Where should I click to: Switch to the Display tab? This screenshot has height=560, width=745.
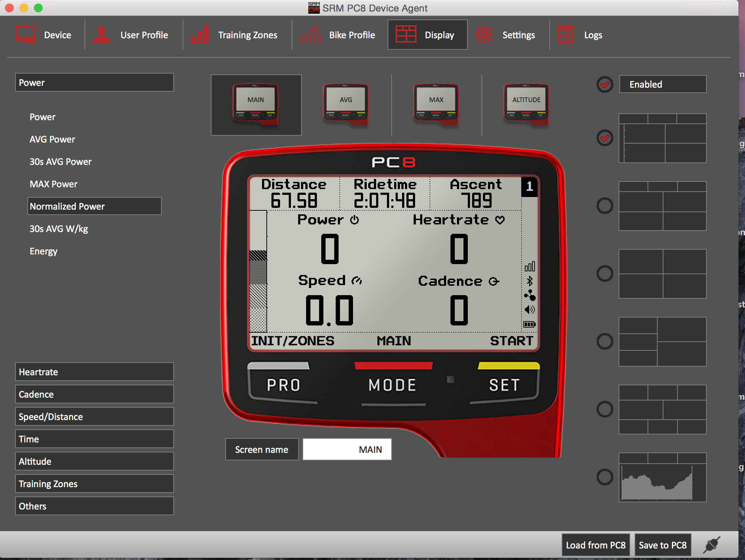427,35
